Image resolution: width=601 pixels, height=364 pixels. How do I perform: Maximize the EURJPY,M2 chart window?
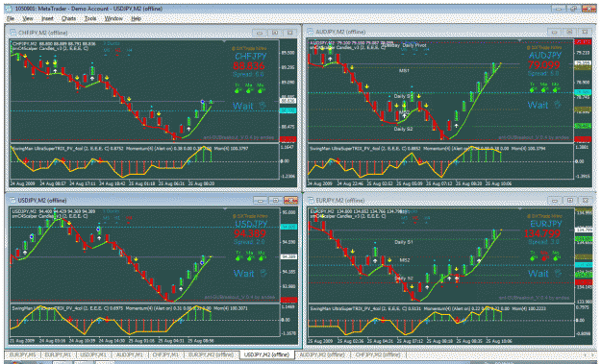pos(570,200)
